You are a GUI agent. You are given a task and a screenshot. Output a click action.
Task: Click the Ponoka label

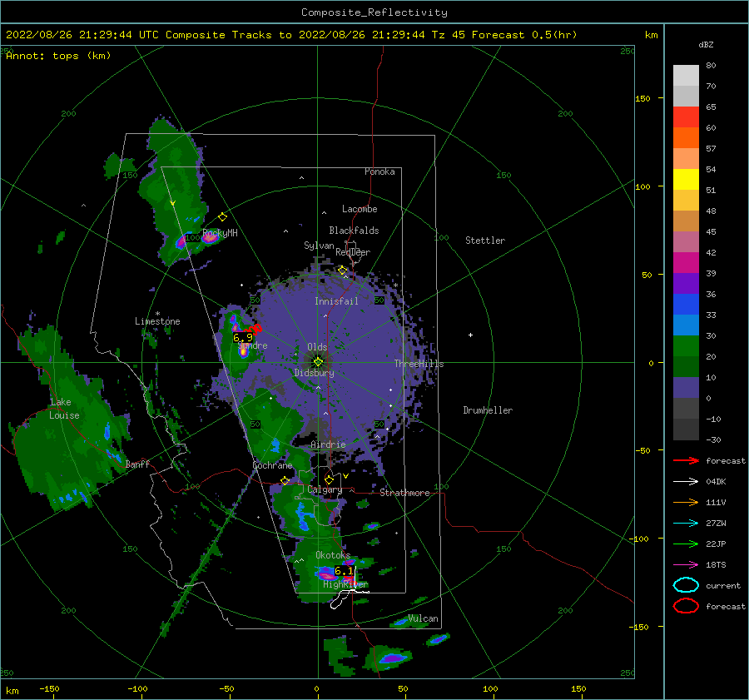point(379,171)
